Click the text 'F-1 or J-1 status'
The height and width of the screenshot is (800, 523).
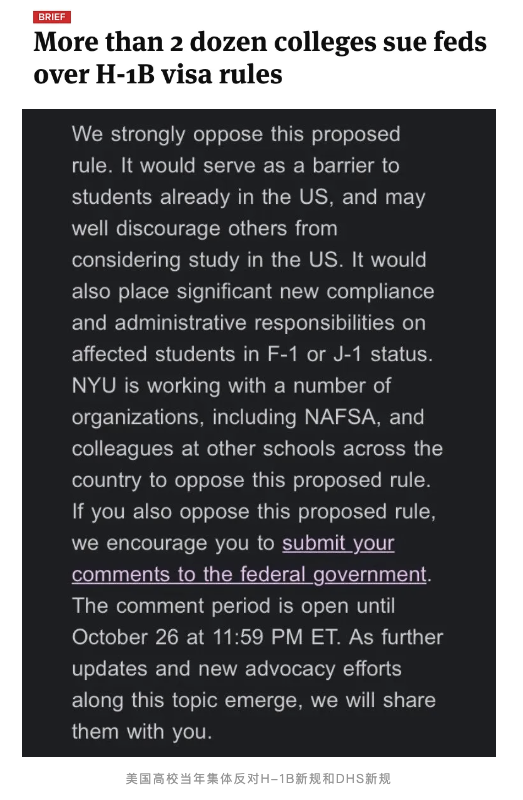[348, 354]
